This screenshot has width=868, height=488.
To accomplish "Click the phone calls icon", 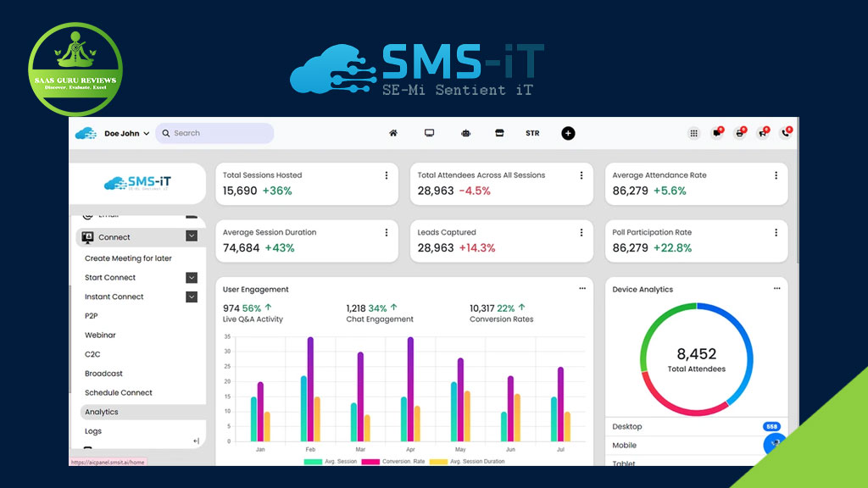I will pyautogui.click(x=786, y=133).
